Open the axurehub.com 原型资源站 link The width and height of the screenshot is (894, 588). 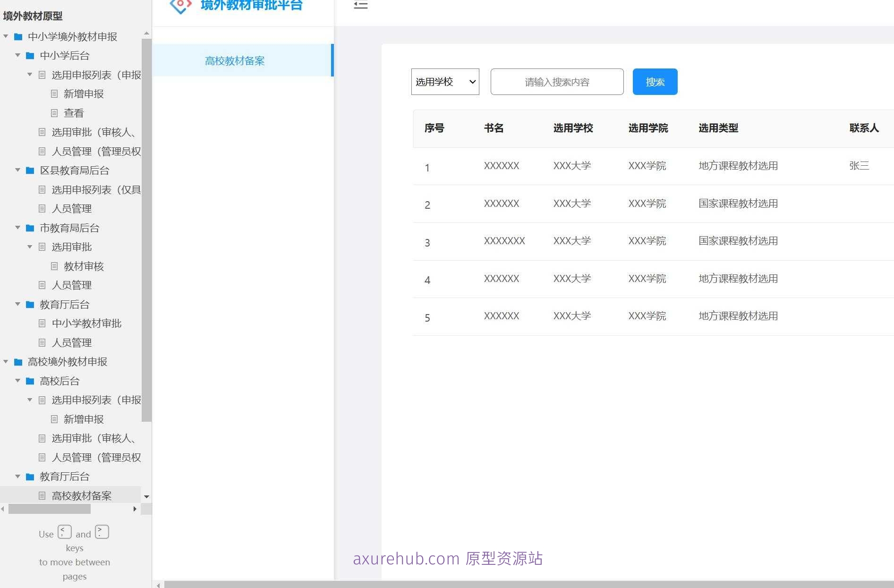pos(448,559)
